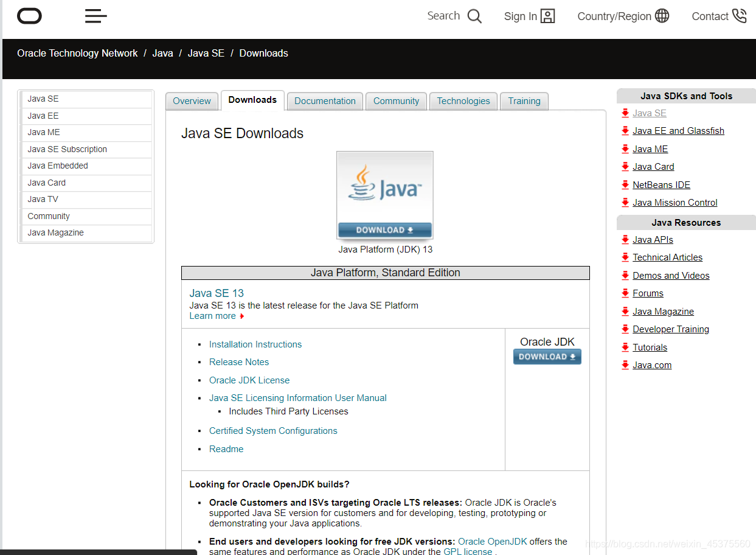Select Java EE in left sidebar
This screenshot has height=555, width=756.
point(86,116)
